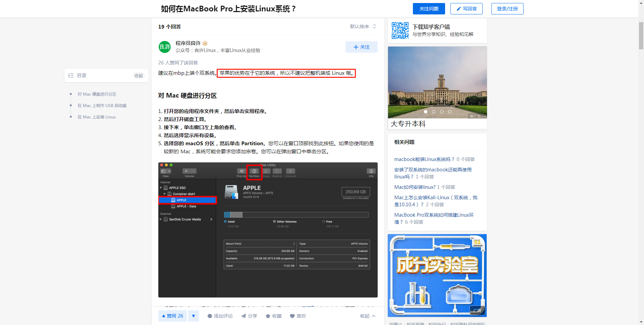The height and width of the screenshot is (325, 644).
Task: Click the Disk Utility screenshot image
Action: click(x=268, y=230)
